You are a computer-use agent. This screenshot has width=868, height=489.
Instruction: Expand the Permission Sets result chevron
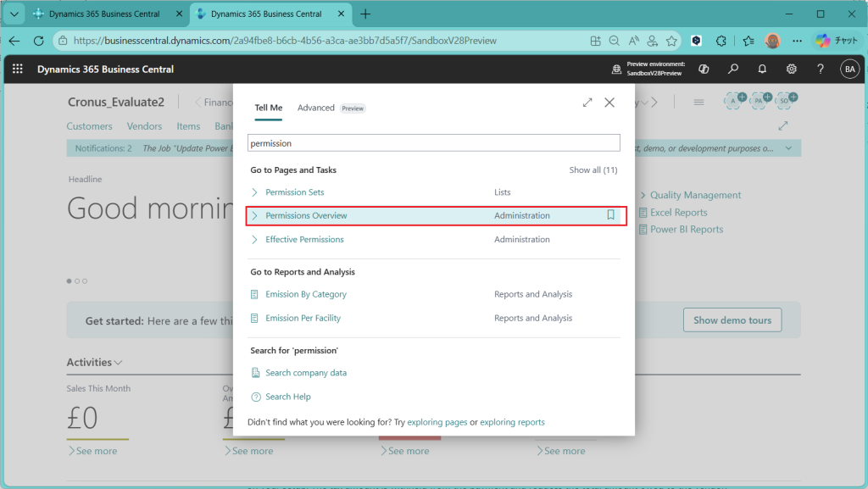pyautogui.click(x=255, y=192)
